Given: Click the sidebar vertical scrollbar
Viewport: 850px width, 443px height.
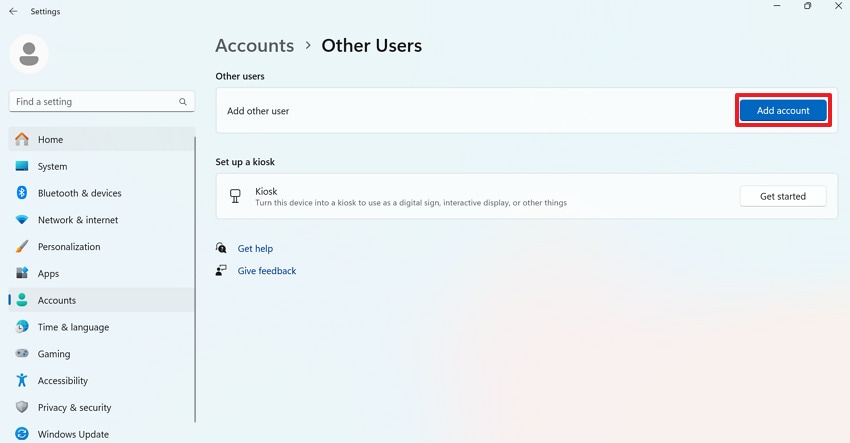Looking at the screenshot, I should [195, 279].
